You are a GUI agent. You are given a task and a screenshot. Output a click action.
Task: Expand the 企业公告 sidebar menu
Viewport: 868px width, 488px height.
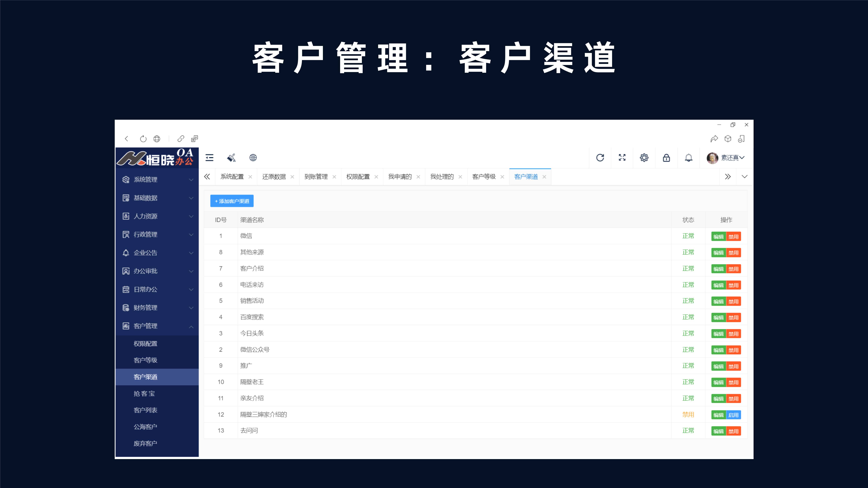(157, 253)
